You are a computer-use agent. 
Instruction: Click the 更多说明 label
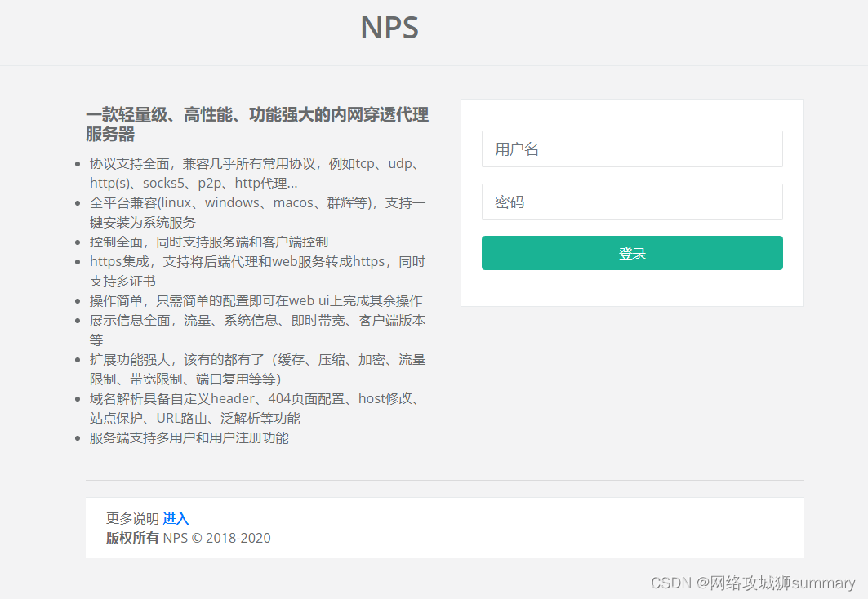pos(132,518)
